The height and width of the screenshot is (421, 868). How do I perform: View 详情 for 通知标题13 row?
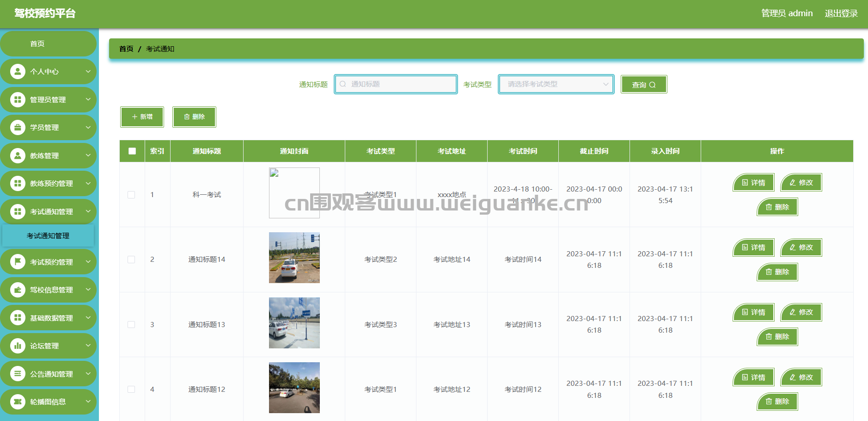pyautogui.click(x=754, y=312)
